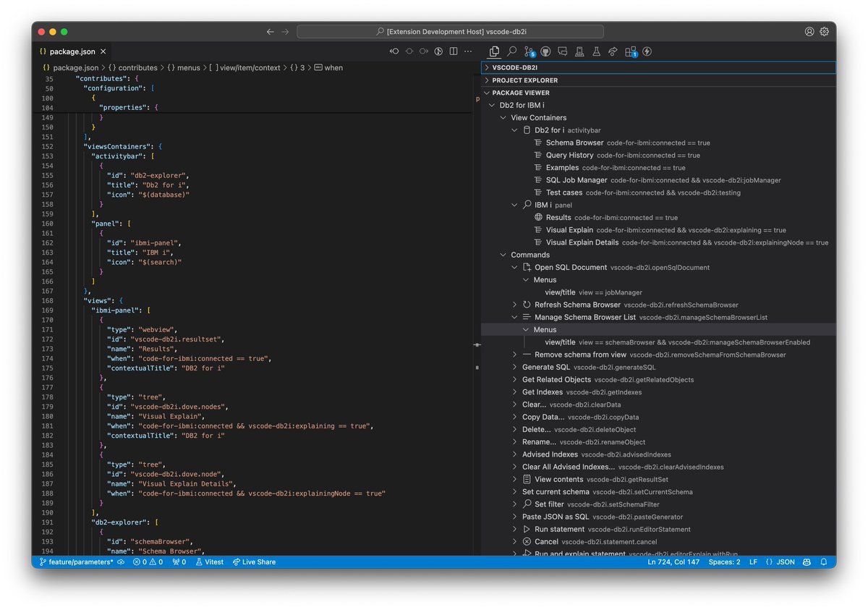Open the lightning bolt view icon

pos(647,51)
